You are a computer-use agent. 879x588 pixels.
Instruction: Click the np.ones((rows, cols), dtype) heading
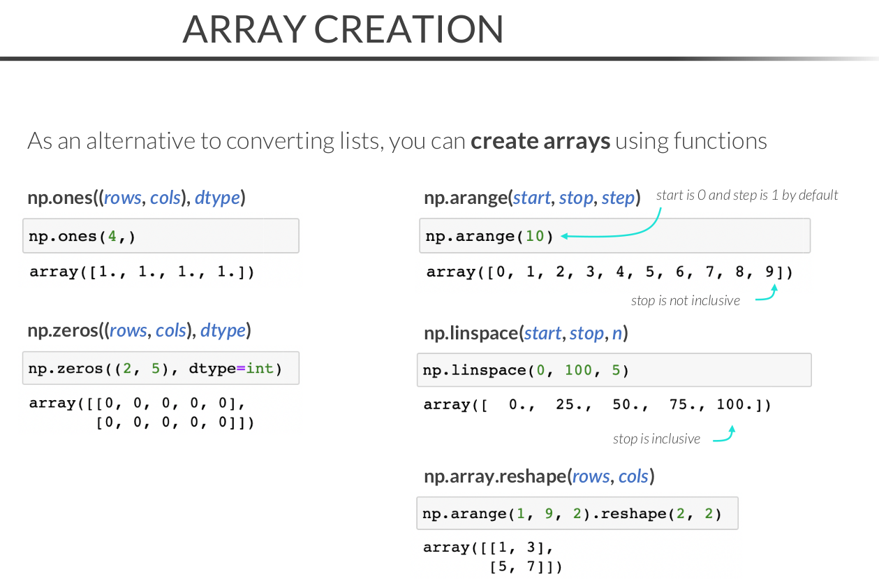tap(136, 198)
